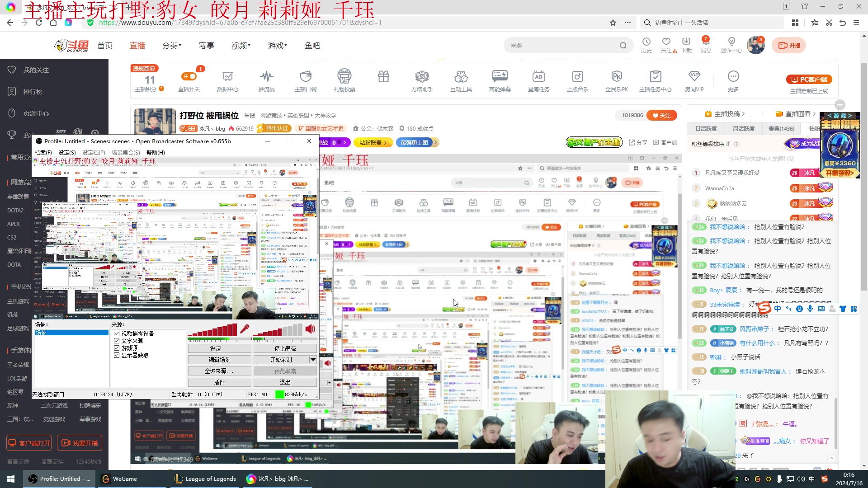Adjust OBS microphone volume meter
Image resolution: width=868 pixels, height=488 pixels.
tap(212, 330)
